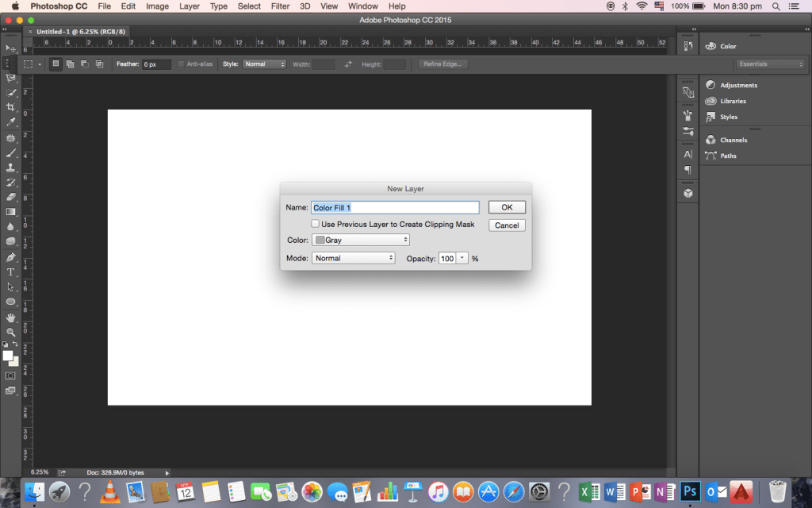
Task: Open the blending Mode dropdown in dialog
Action: [x=353, y=258]
